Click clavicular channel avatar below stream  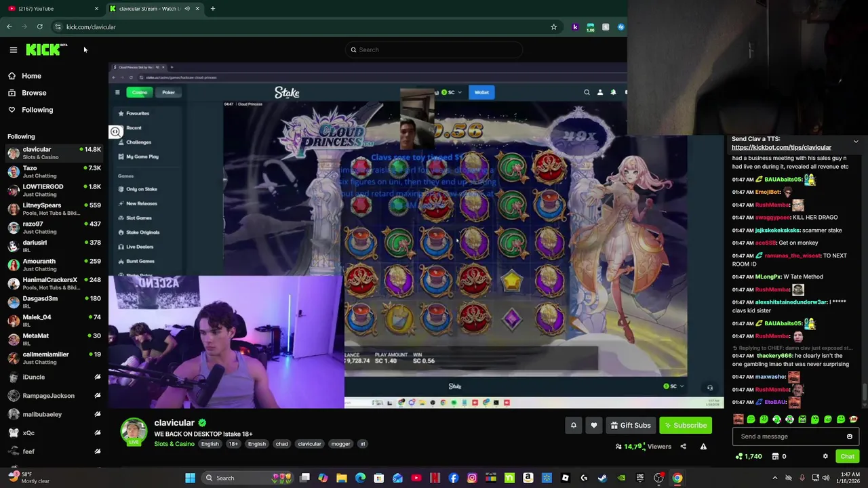pos(134,432)
